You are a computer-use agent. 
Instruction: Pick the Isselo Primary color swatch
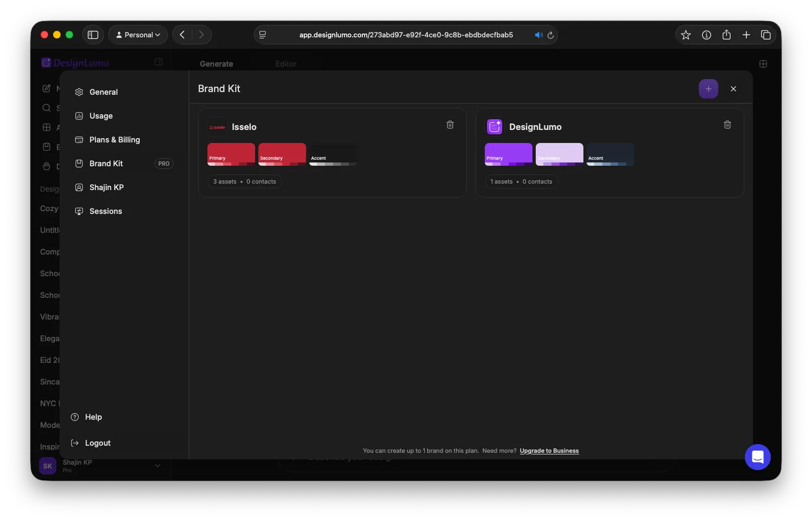[x=231, y=154]
